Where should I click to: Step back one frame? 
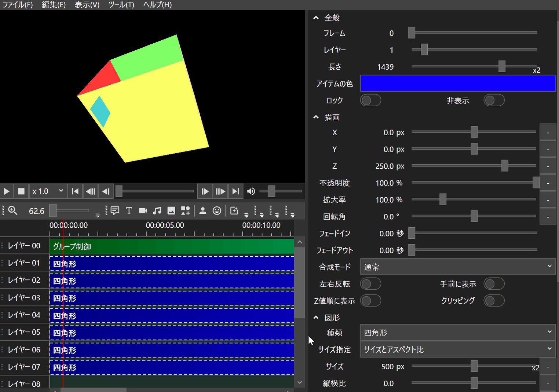[x=106, y=191]
